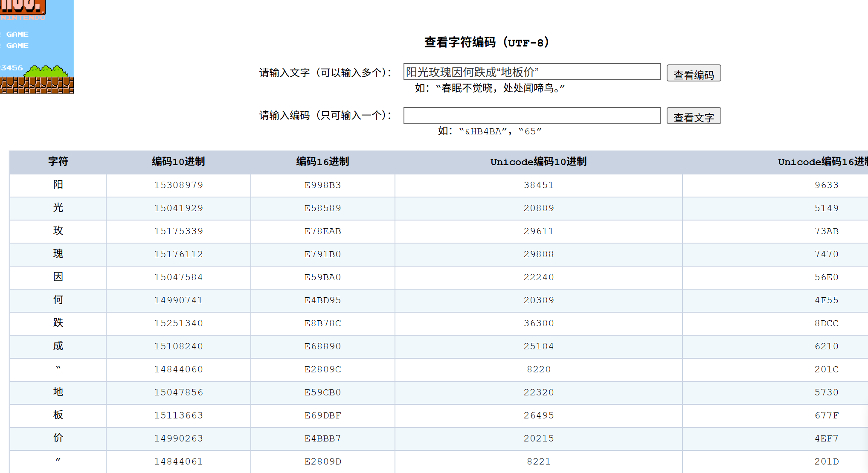Select decimal code 15175339
This screenshot has width=868, height=473.
[x=178, y=231]
